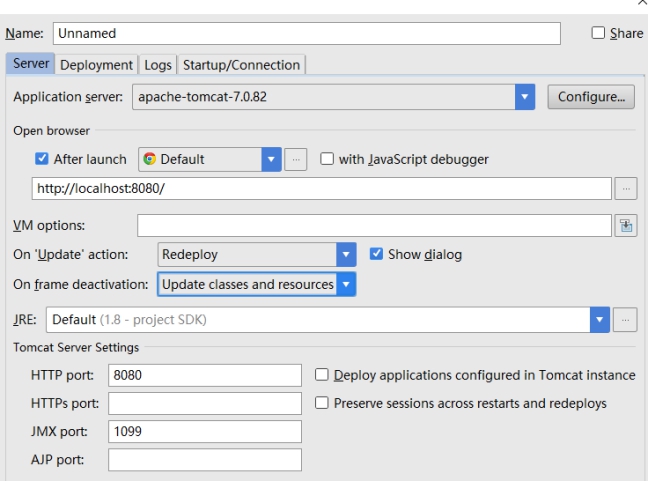Check Deploy applications configured in Tomcat instance
Image resolution: width=648 pixels, height=481 pixels.
click(x=322, y=376)
